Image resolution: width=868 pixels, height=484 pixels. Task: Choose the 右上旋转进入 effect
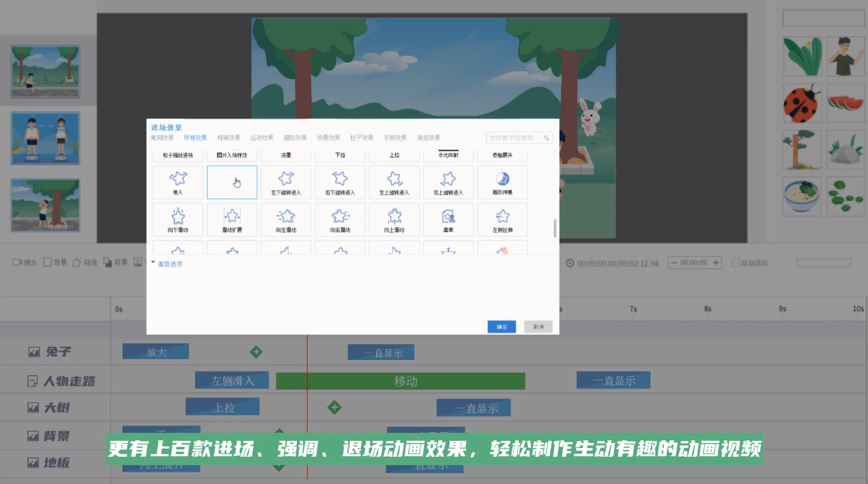[448, 182]
